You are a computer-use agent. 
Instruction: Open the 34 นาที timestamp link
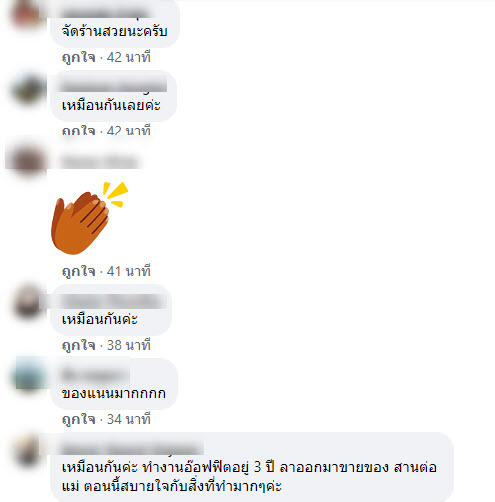point(129,419)
